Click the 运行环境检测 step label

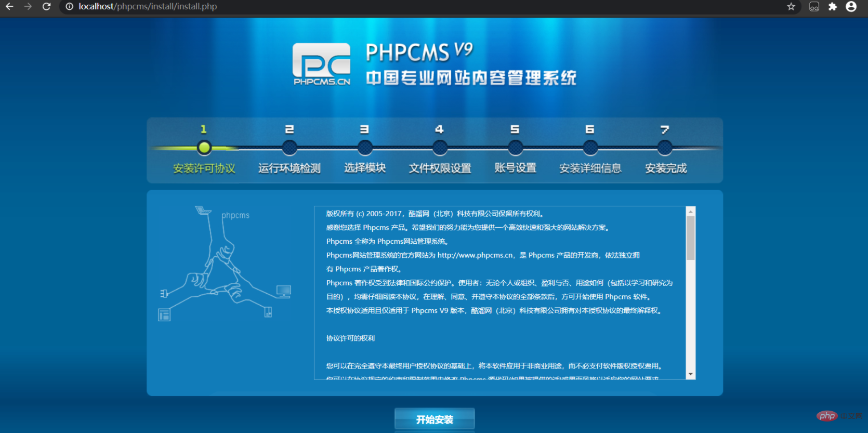(290, 168)
